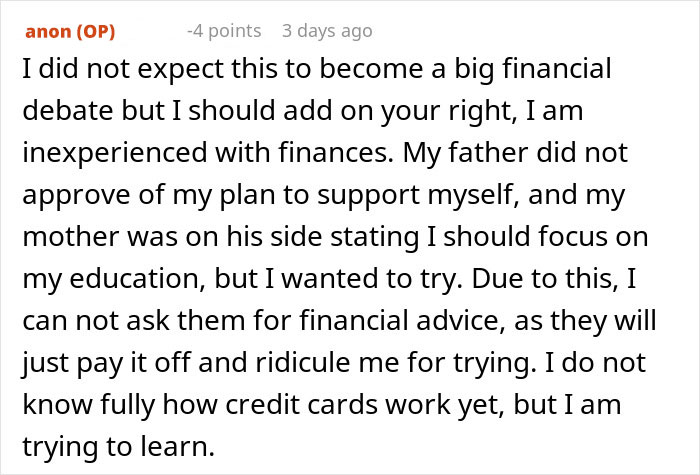The height and width of the screenshot is (475, 700).
Task: Click the -4 points score
Action: click(x=225, y=31)
